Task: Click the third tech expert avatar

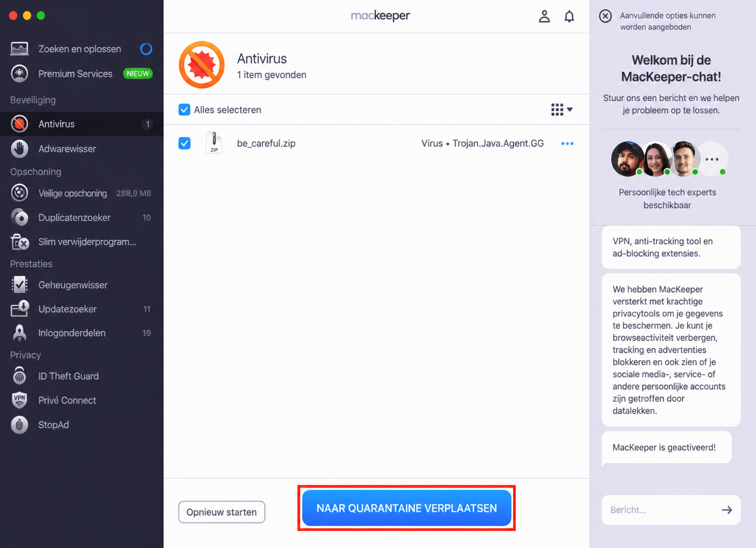Action: [x=684, y=159]
